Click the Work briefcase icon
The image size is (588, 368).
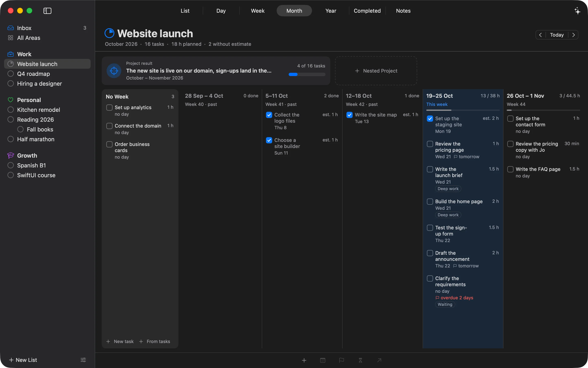pos(10,54)
